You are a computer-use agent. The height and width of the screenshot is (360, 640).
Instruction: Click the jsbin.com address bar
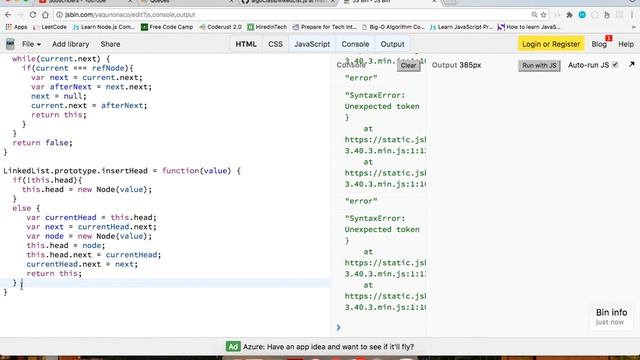[x=294, y=15]
